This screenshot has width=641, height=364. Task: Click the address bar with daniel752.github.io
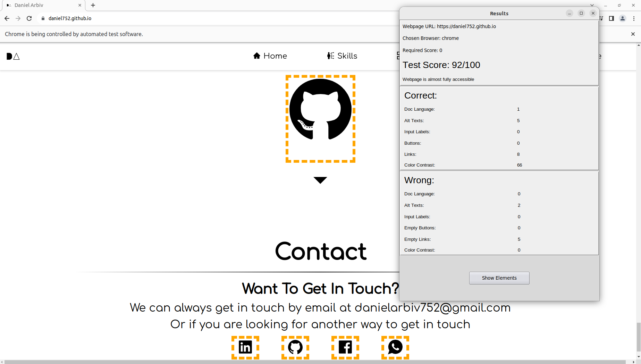(x=219, y=18)
